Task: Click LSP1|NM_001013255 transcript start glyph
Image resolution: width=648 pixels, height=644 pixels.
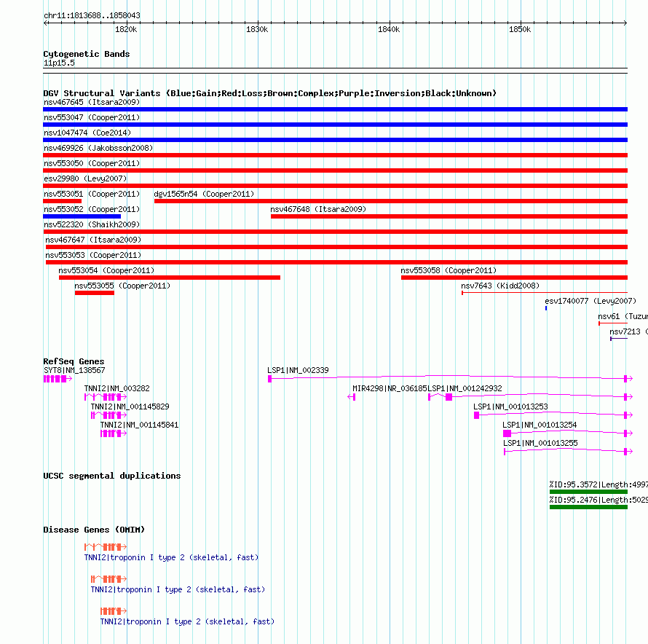Action: tap(505, 452)
